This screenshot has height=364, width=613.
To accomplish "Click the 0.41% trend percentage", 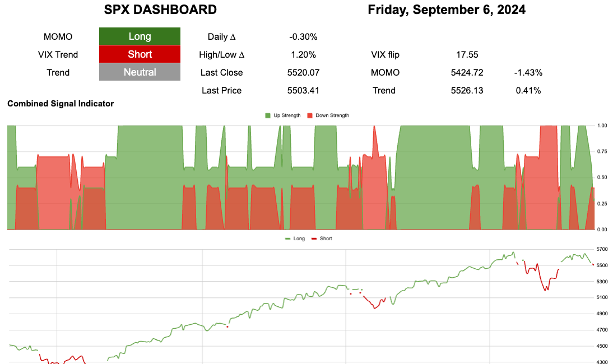I will [528, 91].
